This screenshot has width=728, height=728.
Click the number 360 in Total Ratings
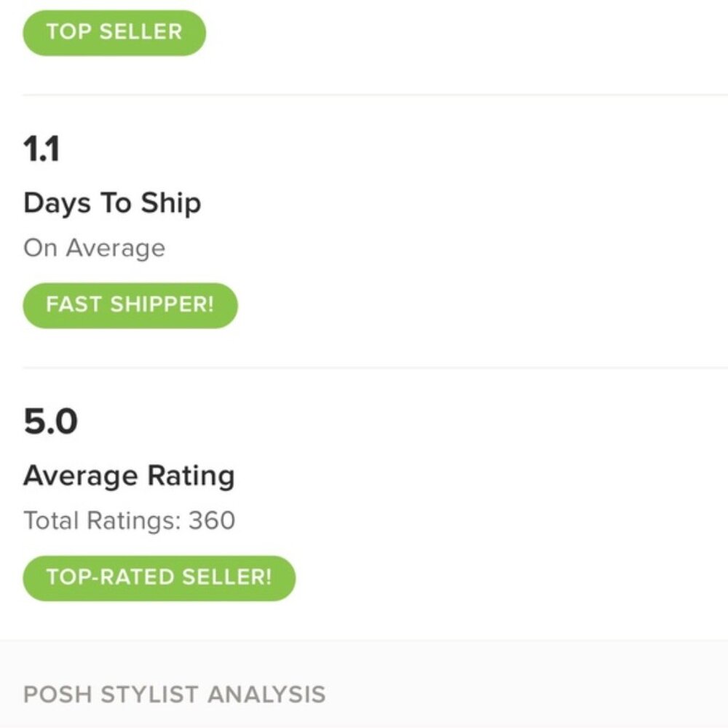click(x=212, y=521)
